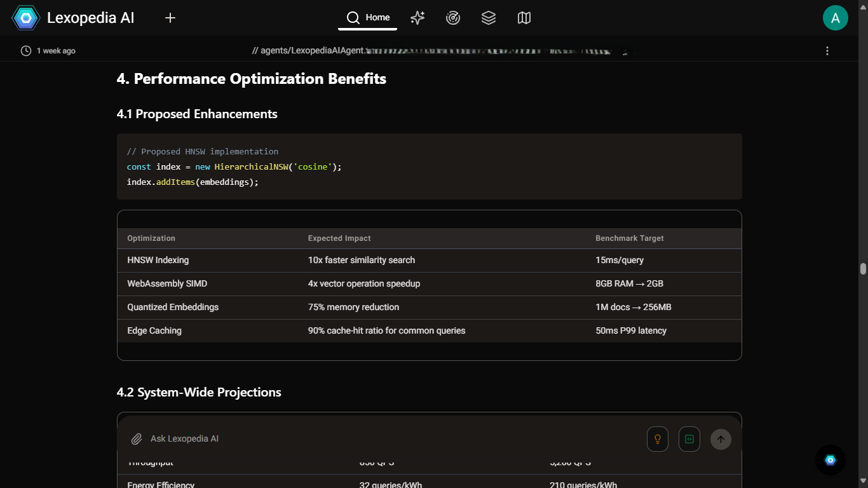Screen dimensions: 868x488
Task: Open the radar target icon tab
Action: [453, 18]
